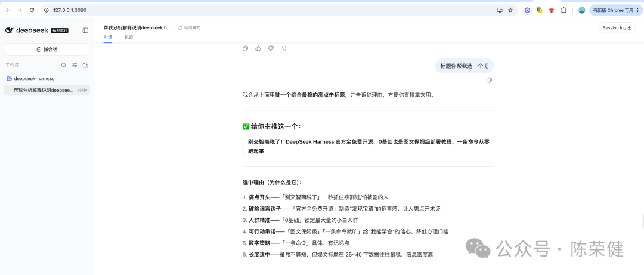View site info icon in the address bar
644x275 pixels.
(47, 10)
